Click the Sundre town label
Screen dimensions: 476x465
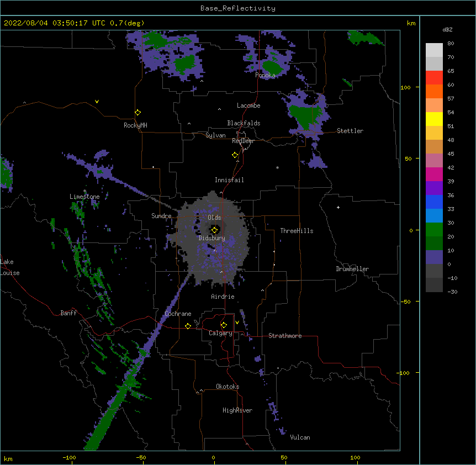tap(161, 216)
